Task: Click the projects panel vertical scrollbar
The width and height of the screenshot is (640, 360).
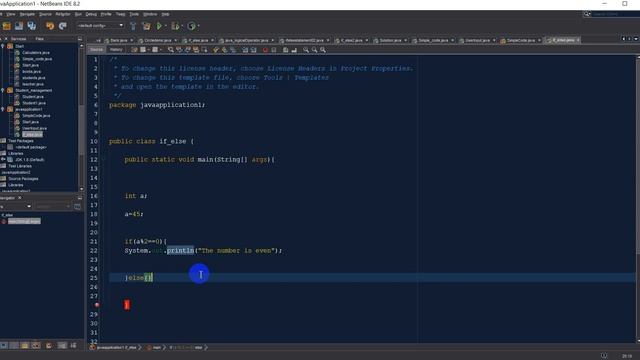Action: [82, 116]
